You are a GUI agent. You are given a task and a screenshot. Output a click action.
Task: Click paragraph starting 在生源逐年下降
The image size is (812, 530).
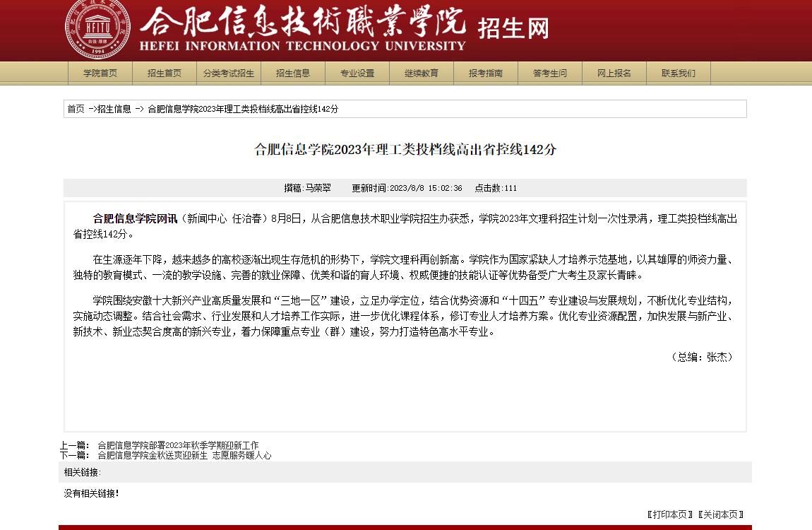pos(405,267)
